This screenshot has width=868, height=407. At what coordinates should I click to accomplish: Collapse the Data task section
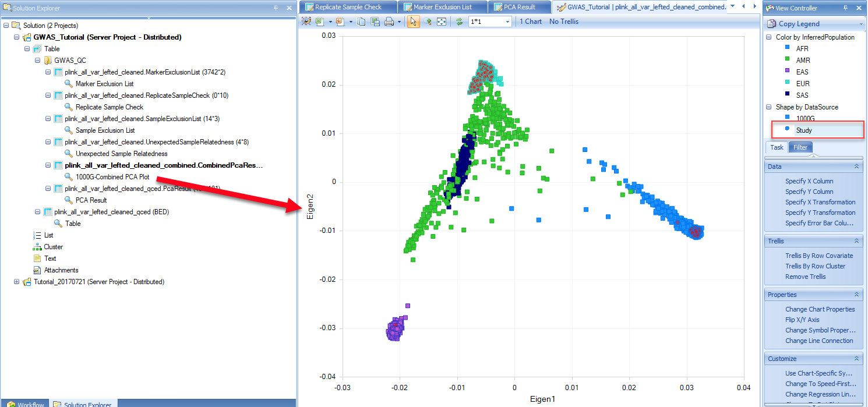coord(856,167)
